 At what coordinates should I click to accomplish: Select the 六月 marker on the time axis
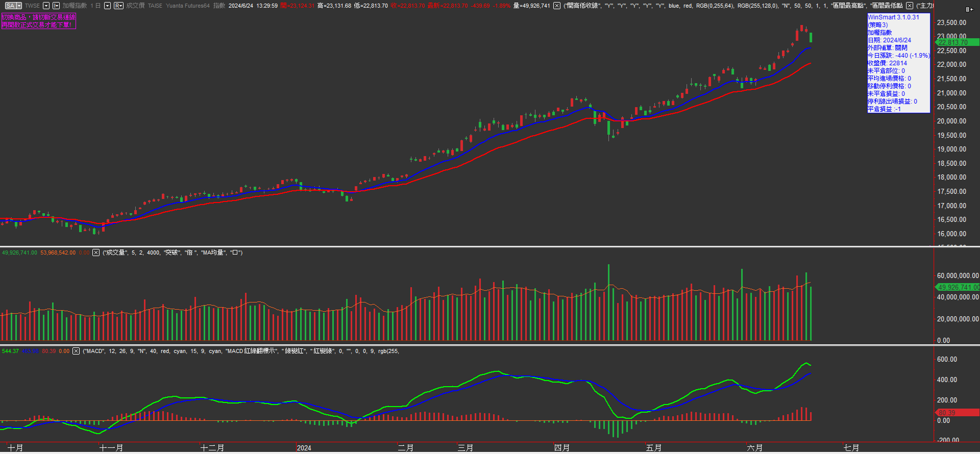point(755,448)
